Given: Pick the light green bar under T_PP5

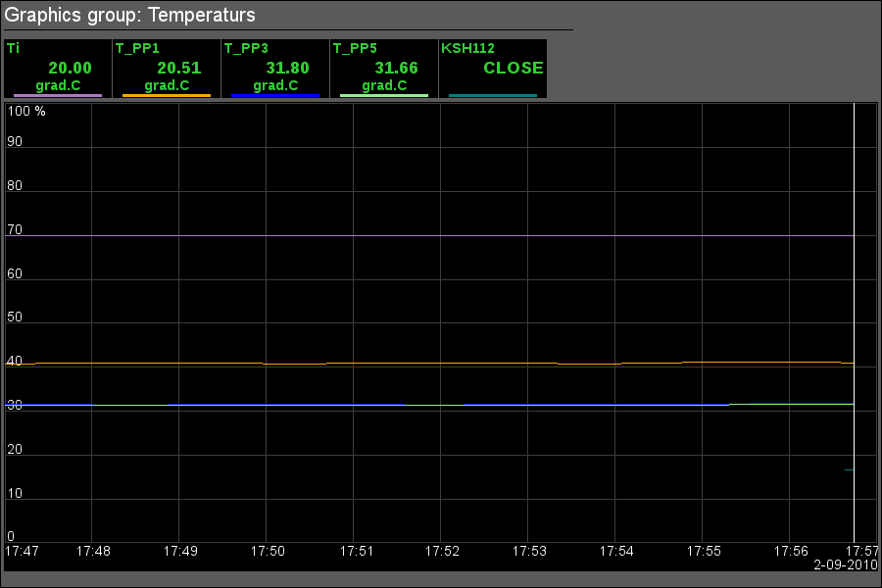Looking at the screenshot, I should click(384, 95).
